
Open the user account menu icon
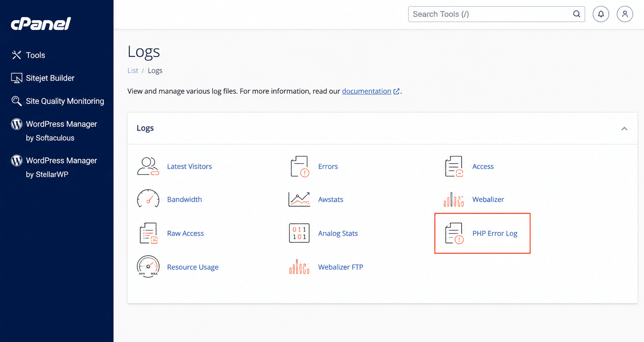[625, 14]
